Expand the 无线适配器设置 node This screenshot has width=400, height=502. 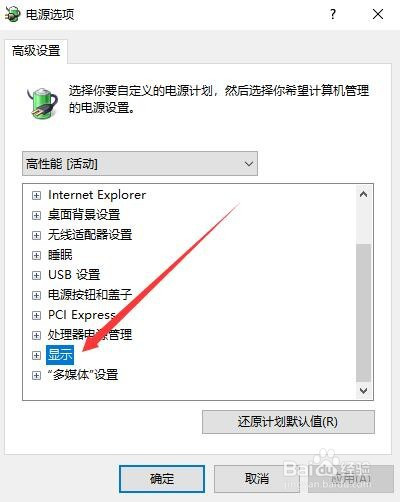click(x=36, y=235)
